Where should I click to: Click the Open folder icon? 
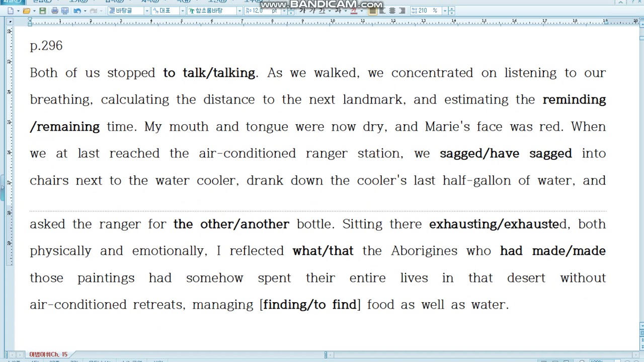26,11
